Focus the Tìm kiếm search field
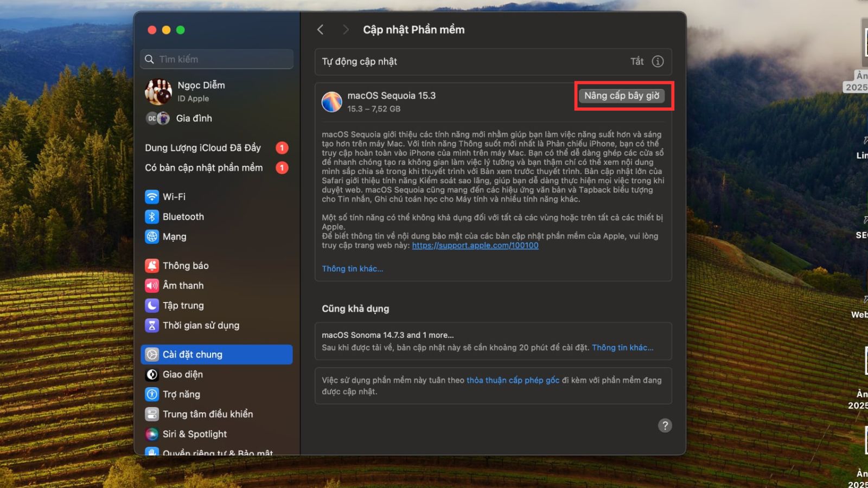This screenshot has width=868, height=488. click(217, 59)
